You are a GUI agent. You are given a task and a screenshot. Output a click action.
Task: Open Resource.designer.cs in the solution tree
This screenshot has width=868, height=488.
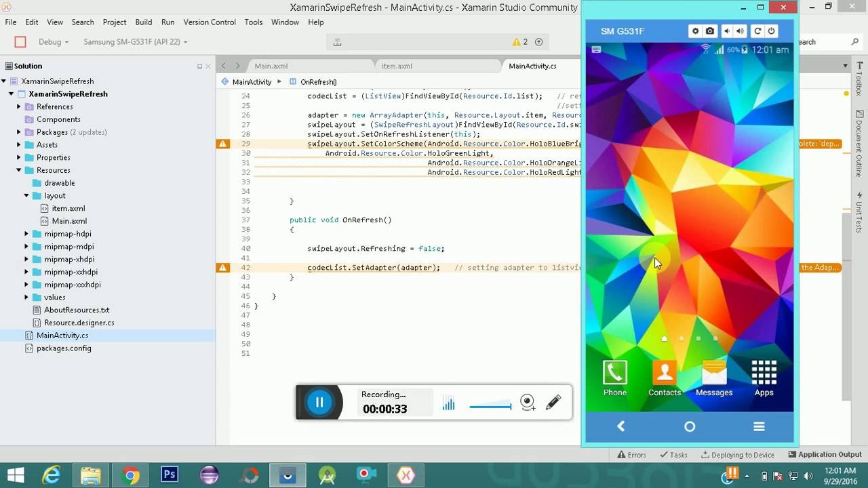(79, 323)
